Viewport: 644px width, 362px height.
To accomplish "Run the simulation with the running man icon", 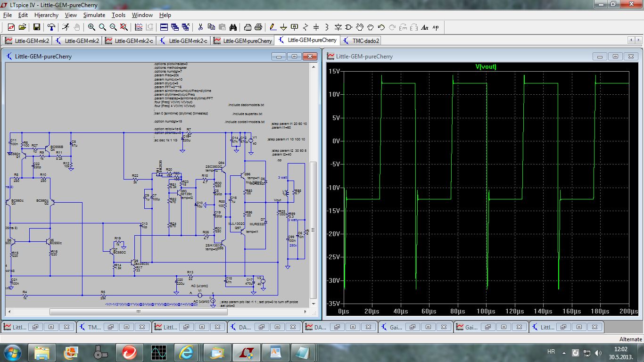I will (66, 27).
